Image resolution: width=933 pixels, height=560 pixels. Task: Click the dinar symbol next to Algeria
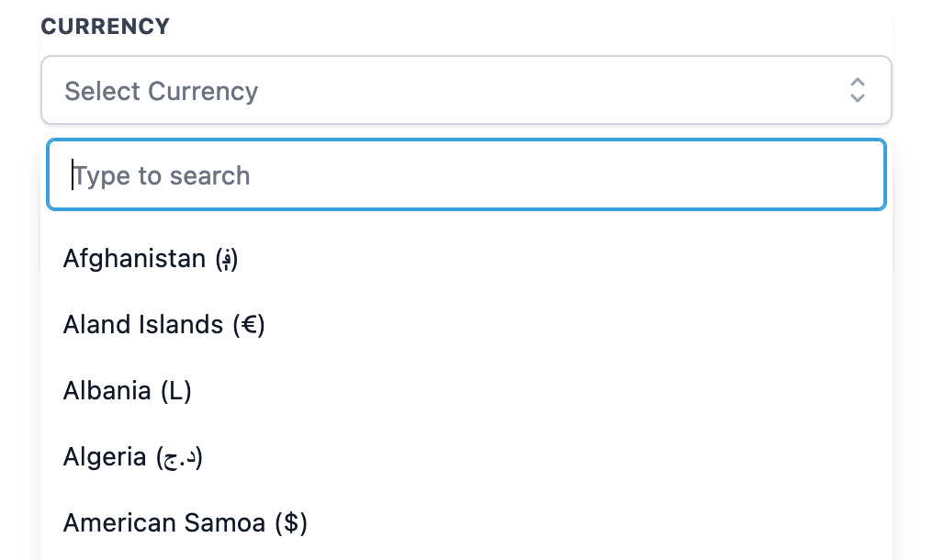pyautogui.click(x=179, y=457)
